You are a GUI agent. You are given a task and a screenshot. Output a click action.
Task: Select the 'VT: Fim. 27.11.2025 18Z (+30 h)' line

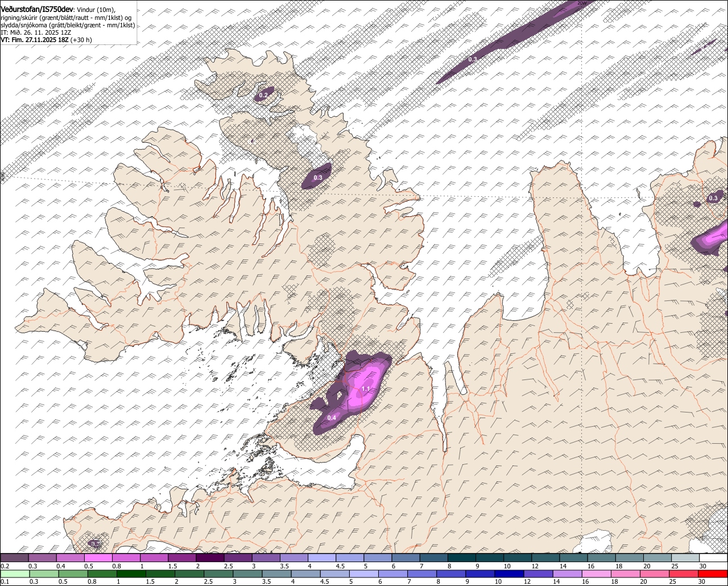[x=46, y=40]
